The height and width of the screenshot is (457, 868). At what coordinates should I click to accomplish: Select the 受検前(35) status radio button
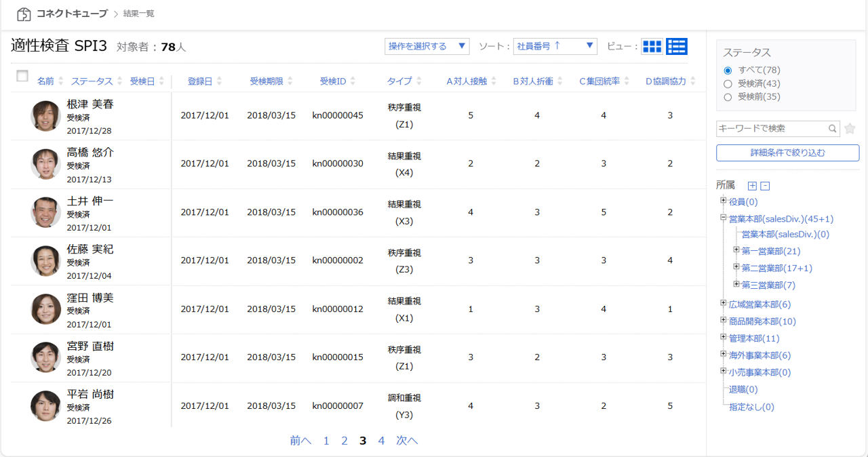pos(728,96)
